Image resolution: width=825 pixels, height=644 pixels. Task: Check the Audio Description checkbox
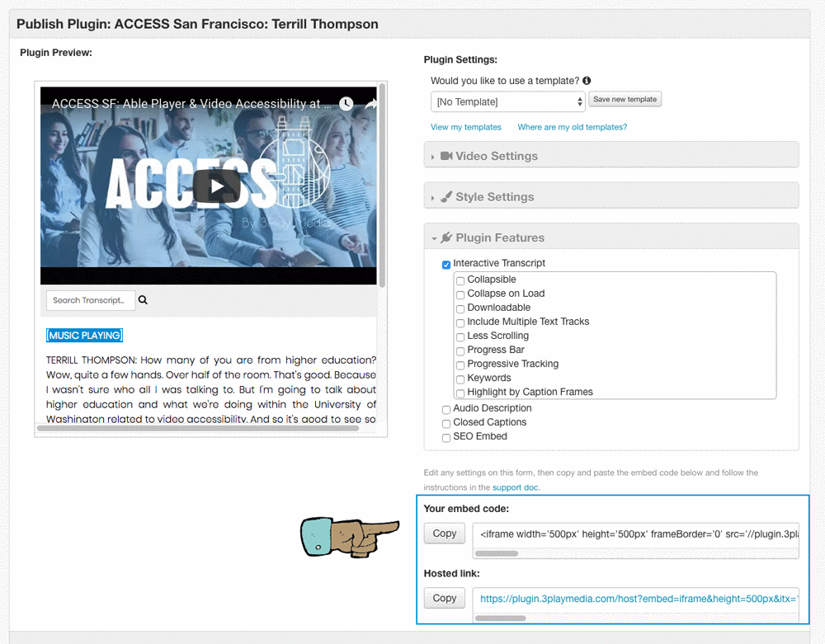click(446, 410)
